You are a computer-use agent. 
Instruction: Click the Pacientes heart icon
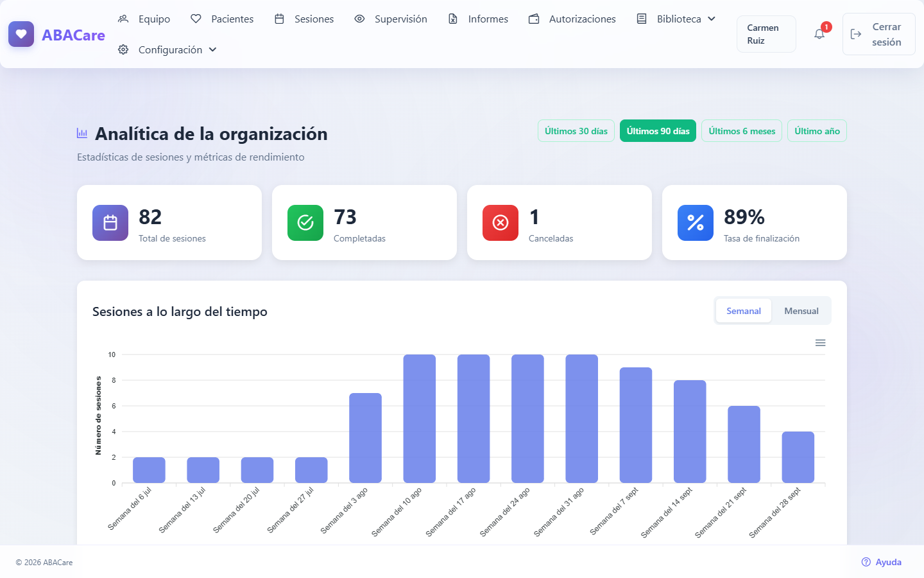pyautogui.click(x=196, y=19)
